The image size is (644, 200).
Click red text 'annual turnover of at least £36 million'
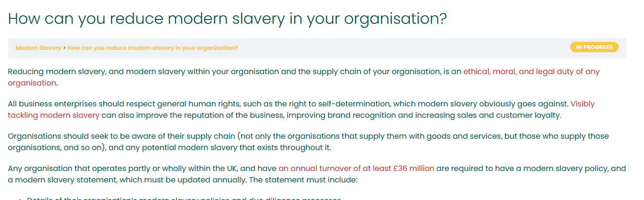pos(362,168)
